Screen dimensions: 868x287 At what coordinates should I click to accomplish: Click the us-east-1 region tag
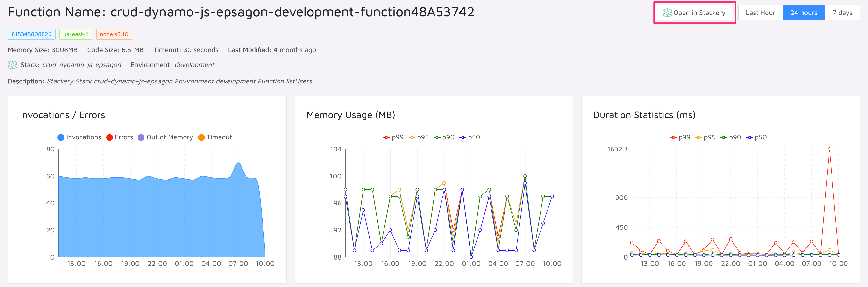click(76, 34)
